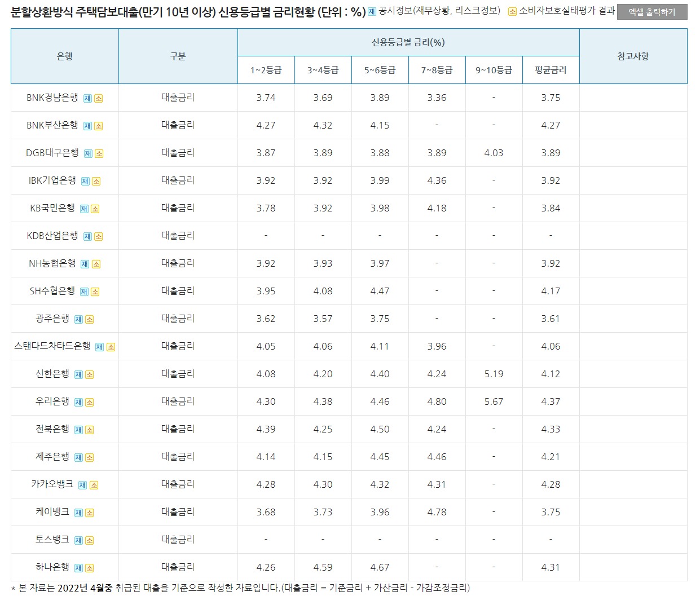Open BNK부산은행 consumer protection icon (소)

98,126
